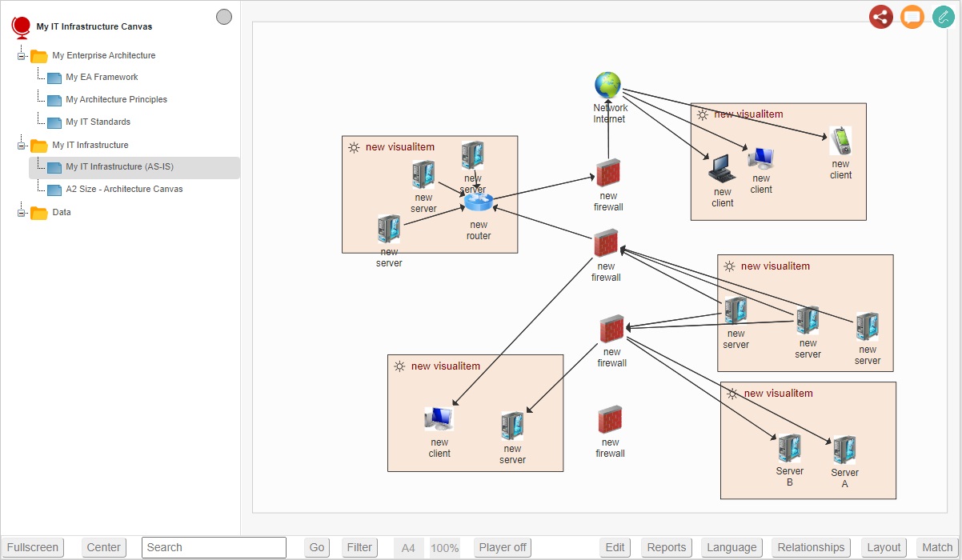Select the desktop client beside the laptop
Viewport: 962px width, 560px height.
pyautogui.click(x=761, y=158)
